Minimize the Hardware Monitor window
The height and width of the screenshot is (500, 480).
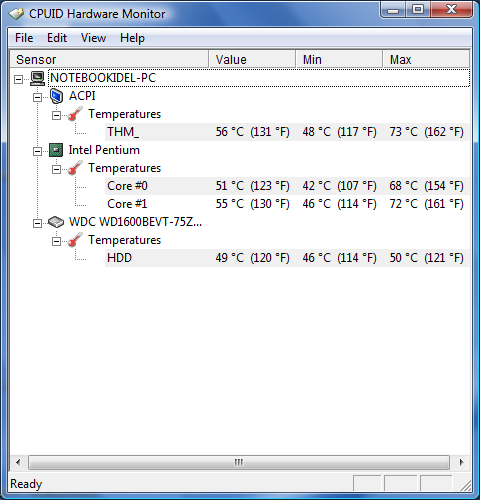coord(393,9)
